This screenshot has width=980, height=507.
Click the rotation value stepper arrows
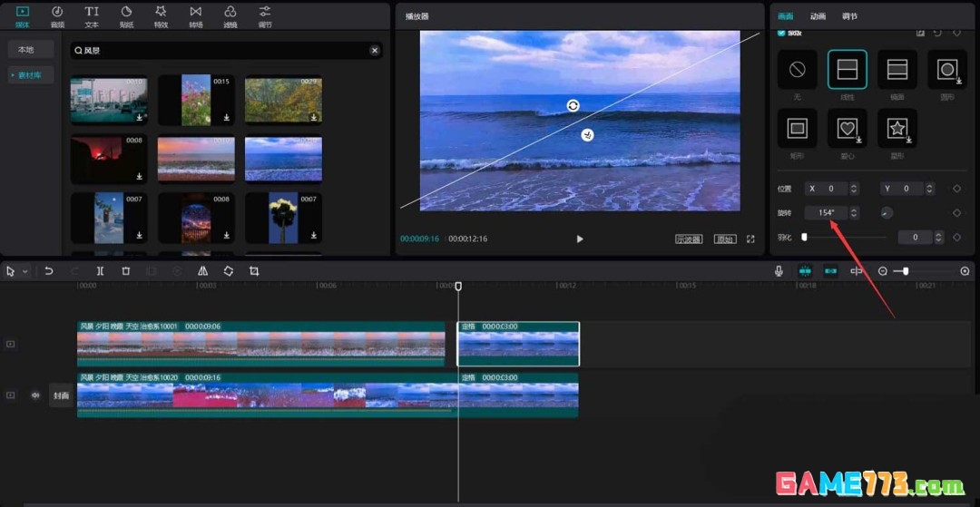click(854, 213)
